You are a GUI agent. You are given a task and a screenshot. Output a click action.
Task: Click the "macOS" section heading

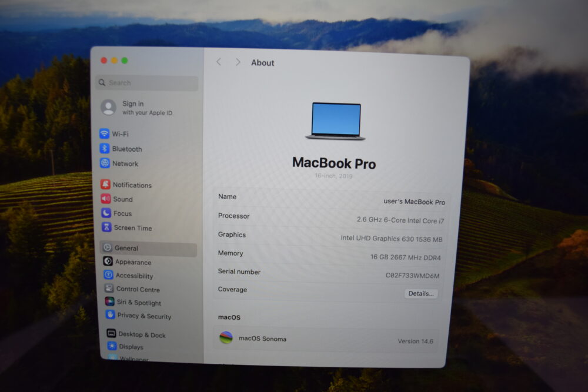[229, 317]
